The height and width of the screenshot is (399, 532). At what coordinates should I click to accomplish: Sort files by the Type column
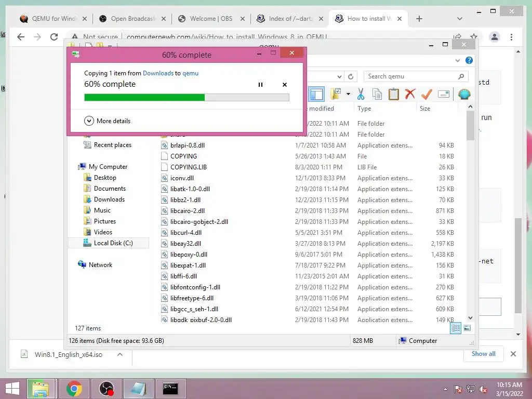coord(364,109)
